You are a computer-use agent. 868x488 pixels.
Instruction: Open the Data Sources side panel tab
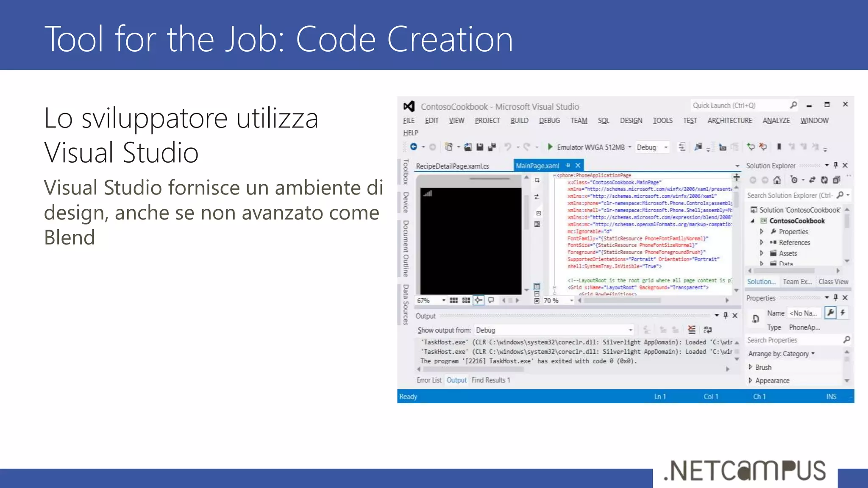click(406, 305)
